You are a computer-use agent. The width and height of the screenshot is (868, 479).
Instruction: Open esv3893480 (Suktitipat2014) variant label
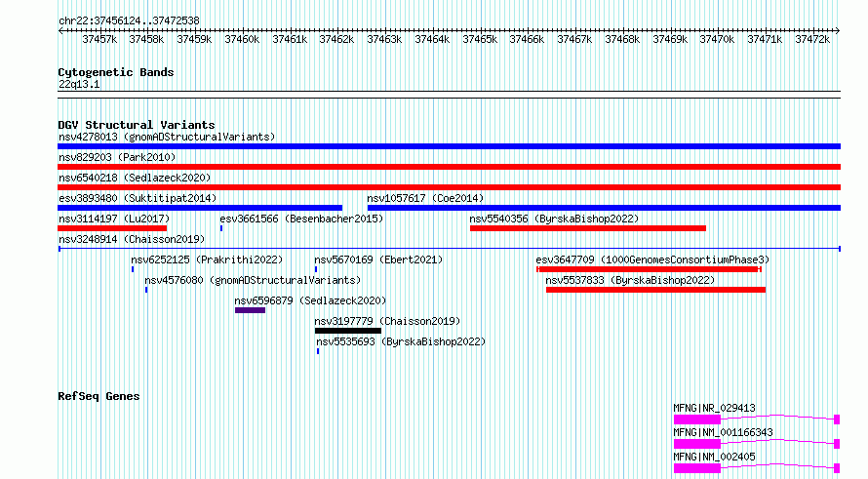pyautogui.click(x=138, y=198)
